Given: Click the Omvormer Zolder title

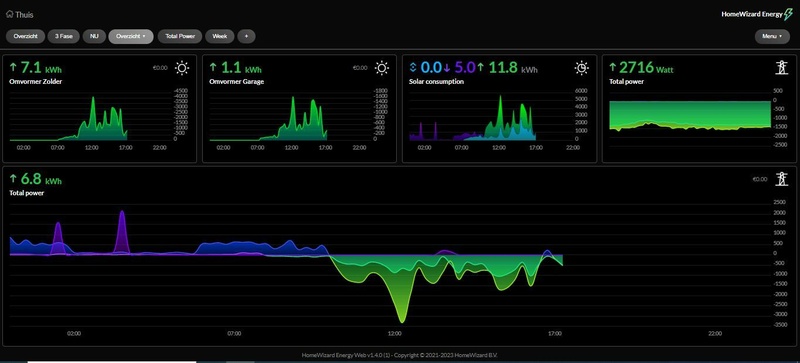Looking at the screenshot, I should (x=36, y=81).
